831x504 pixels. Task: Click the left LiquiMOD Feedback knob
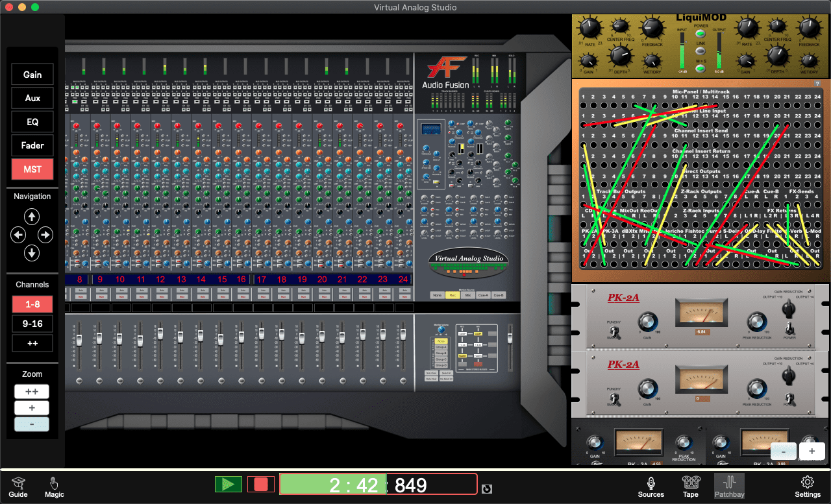tap(652, 28)
